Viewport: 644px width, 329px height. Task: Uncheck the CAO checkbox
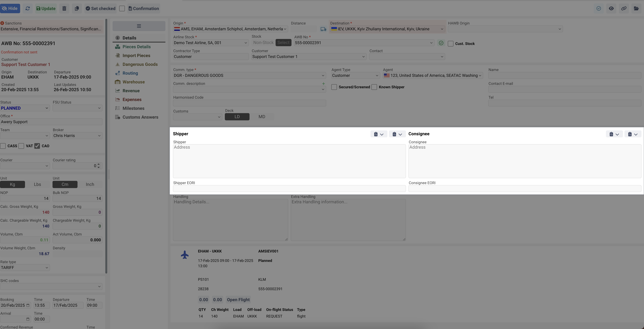pyautogui.click(x=37, y=146)
